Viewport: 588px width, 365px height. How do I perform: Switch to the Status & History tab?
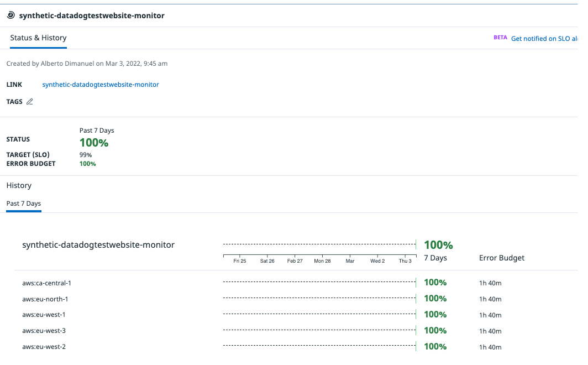[x=38, y=38]
